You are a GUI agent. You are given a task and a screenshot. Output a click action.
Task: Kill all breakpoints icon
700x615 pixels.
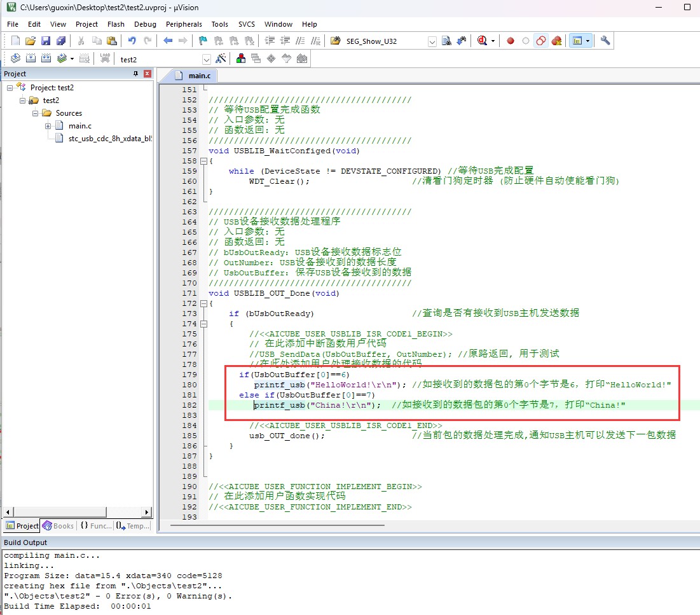point(556,41)
